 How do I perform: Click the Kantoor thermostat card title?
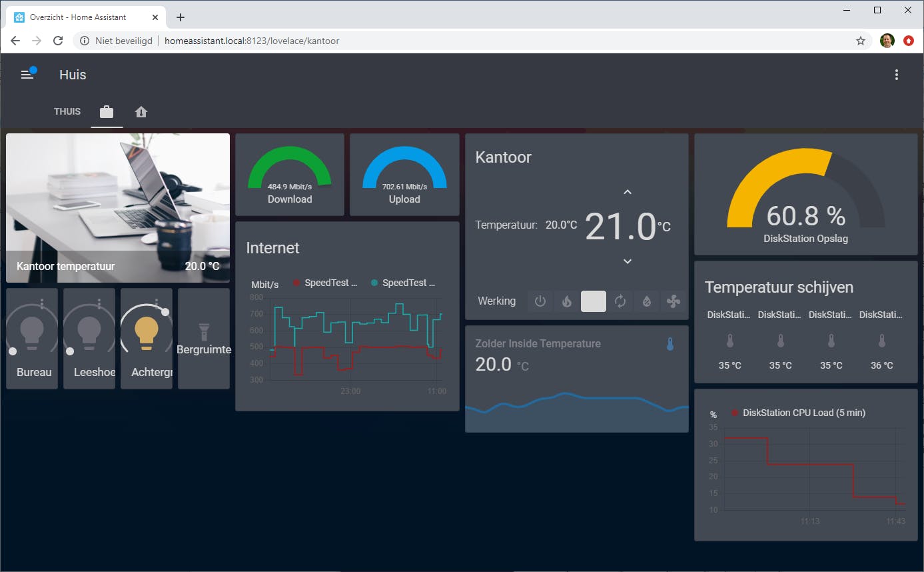(x=504, y=157)
